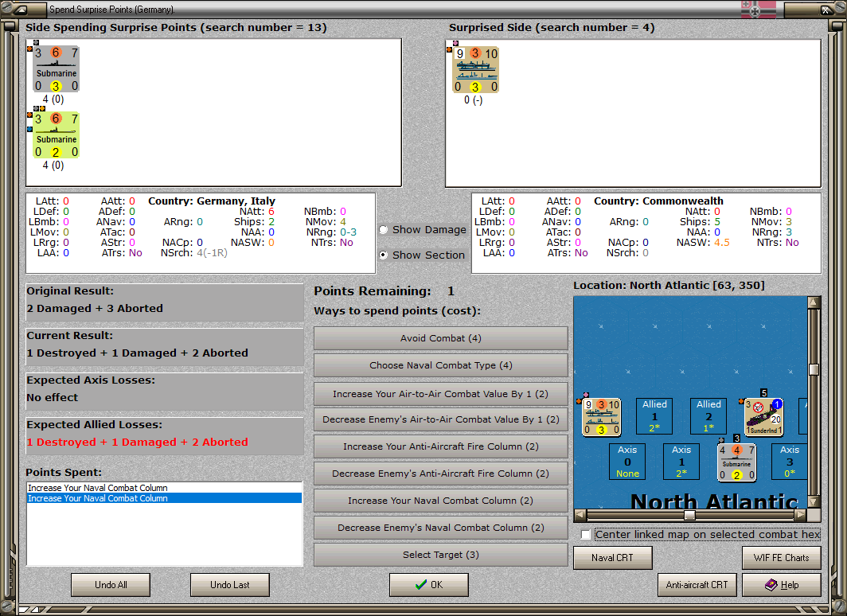Click the Original Result '2 Damaged + 3 Aborted'
847x616 pixels.
click(95, 308)
